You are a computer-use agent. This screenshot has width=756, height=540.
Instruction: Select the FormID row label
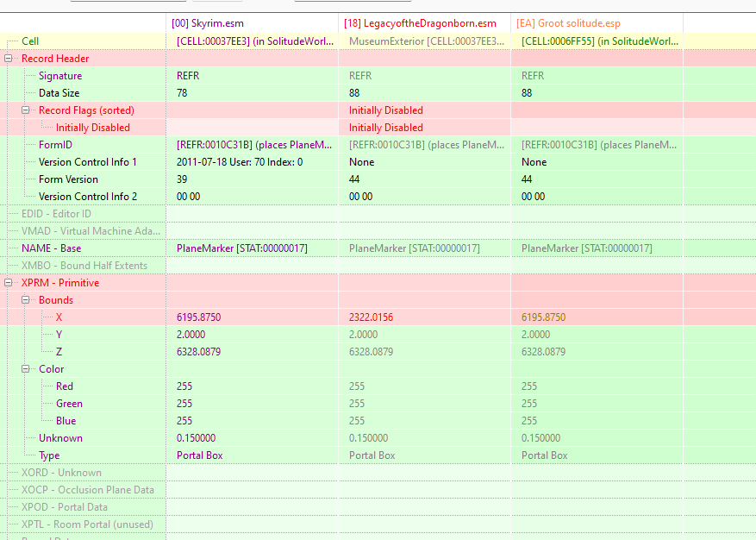(55, 145)
